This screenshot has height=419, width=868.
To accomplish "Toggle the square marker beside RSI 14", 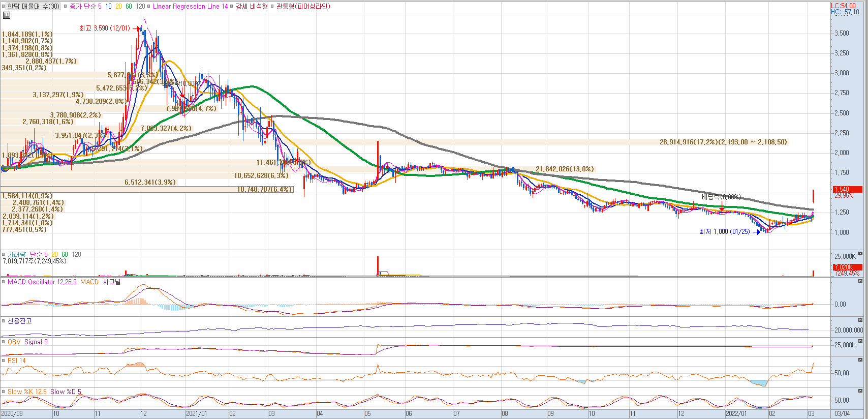I will 4,361.
